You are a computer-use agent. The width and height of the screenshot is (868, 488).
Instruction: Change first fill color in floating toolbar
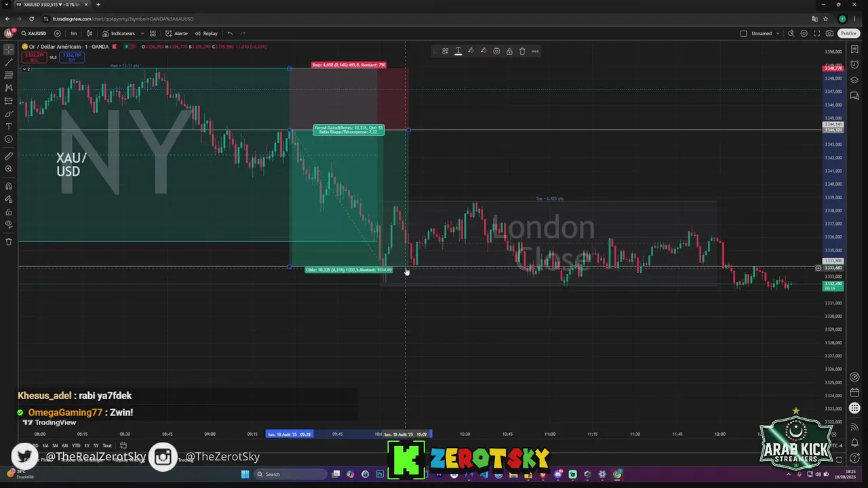pos(471,51)
